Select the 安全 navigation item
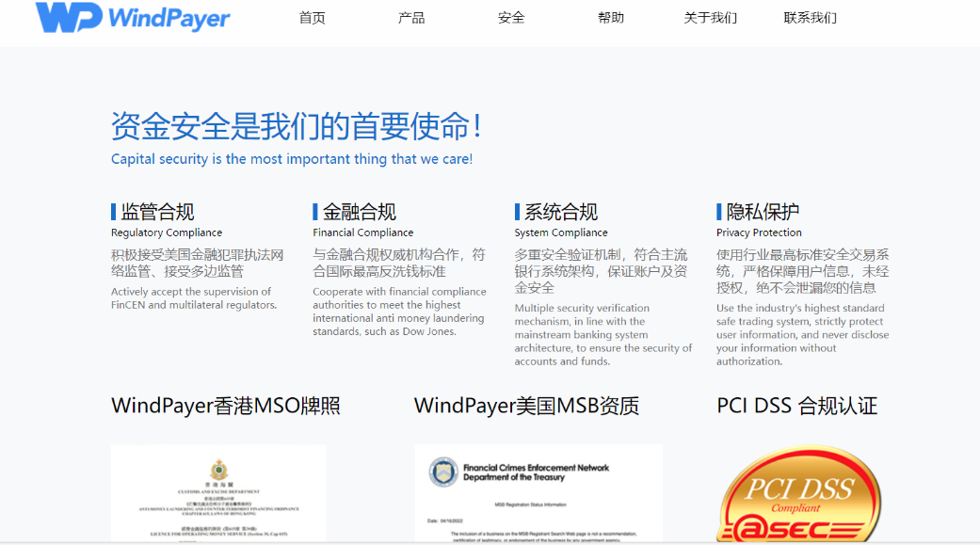This screenshot has height=545, width=980. (511, 18)
